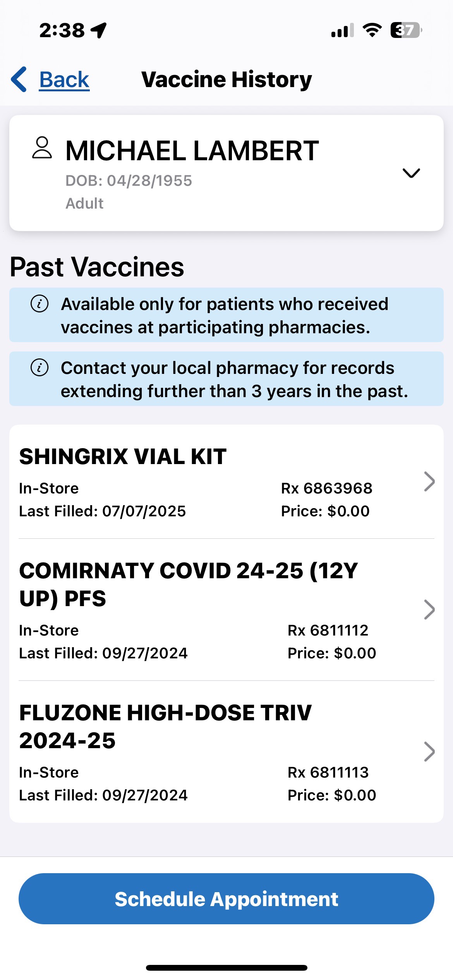Open Comirnaty Covid 24-25 details chevron
Screen dimensions: 453x980
pos(429,610)
